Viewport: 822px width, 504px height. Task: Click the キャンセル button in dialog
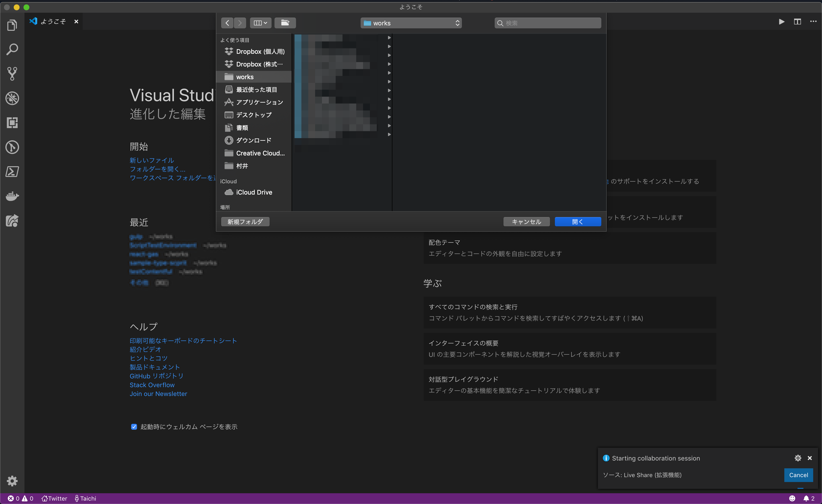[526, 222]
